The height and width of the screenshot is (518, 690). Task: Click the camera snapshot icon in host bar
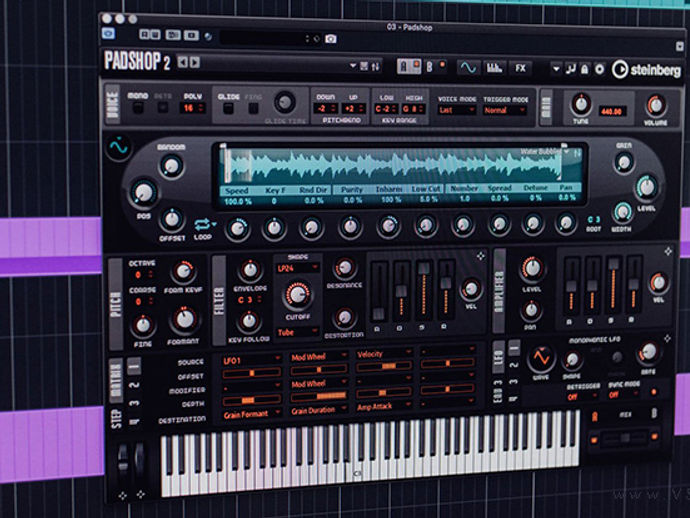pyautogui.click(x=331, y=39)
